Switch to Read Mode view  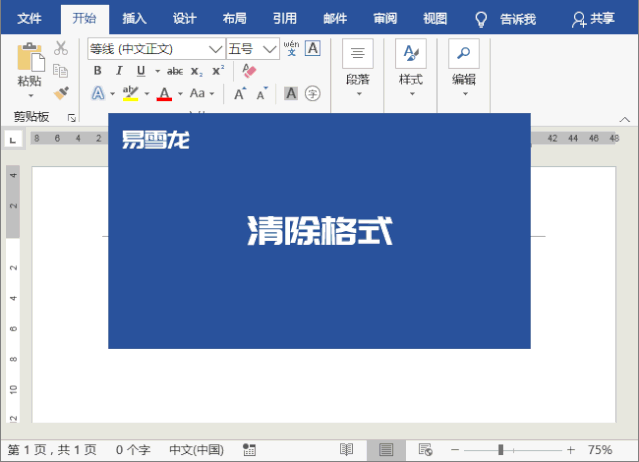346,450
